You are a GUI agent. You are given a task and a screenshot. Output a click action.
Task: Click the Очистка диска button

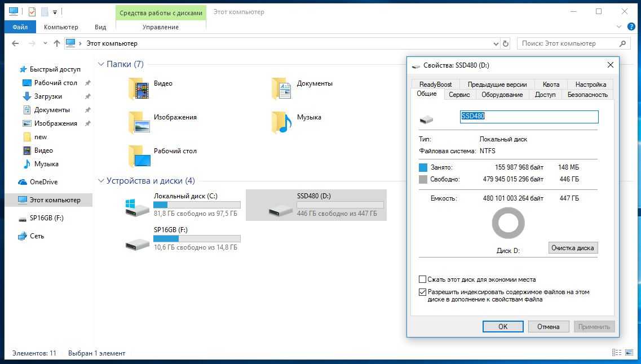tap(572, 248)
